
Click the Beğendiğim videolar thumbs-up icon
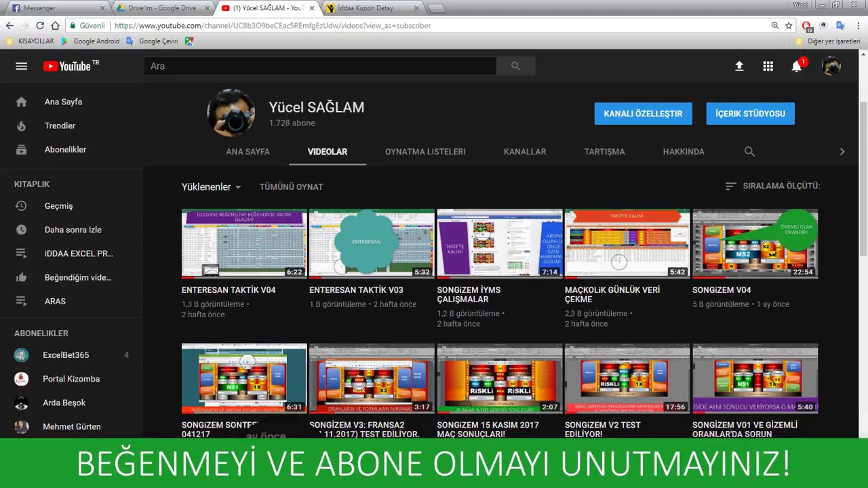(21, 277)
